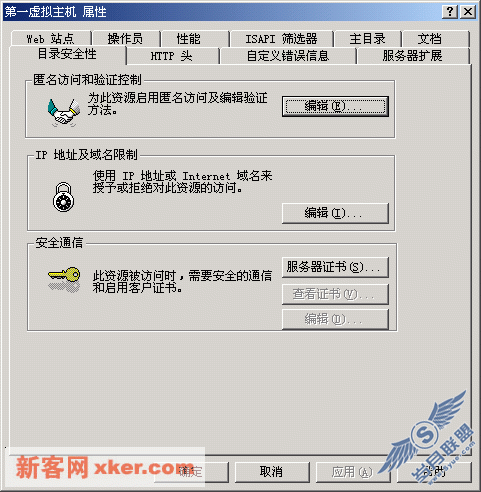Click 编辑(E) for anonymous access control

point(335,106)
